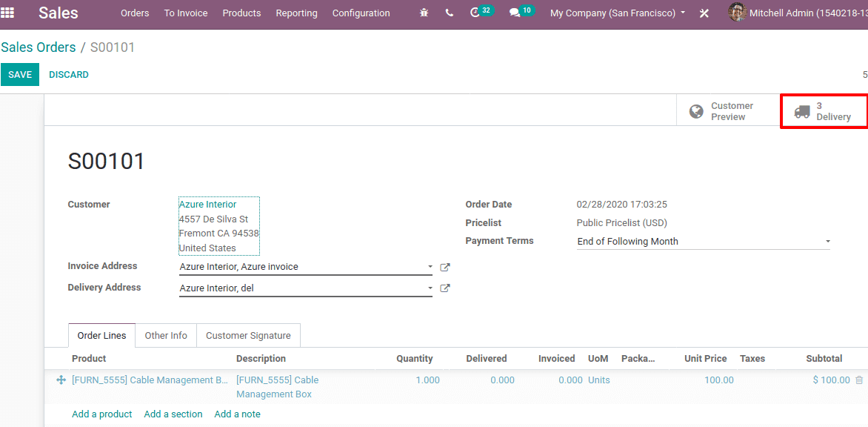868x427 pixels.
Task: Expand Payment Terms dropdown
Action: 827,242
